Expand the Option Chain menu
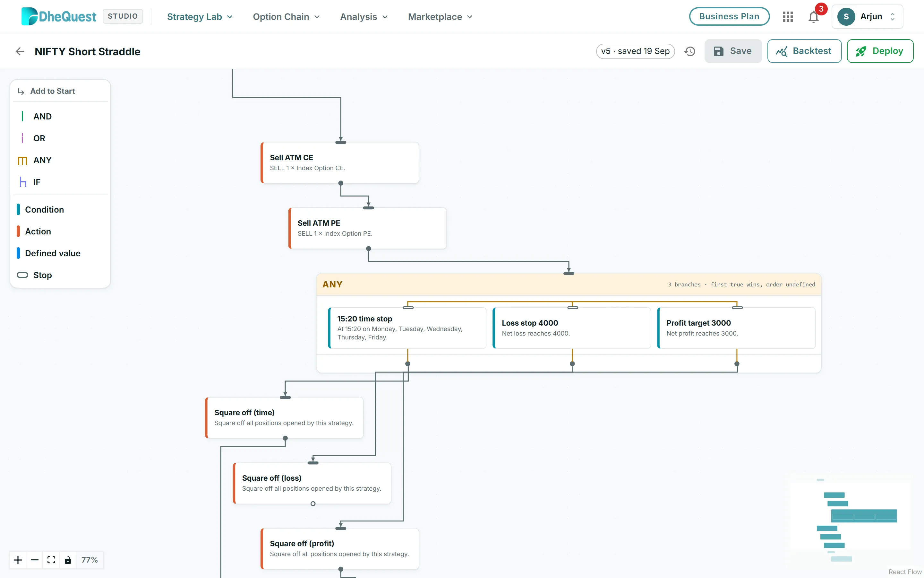Image resolution: width=924 pixels, height=578 pixels. [286, 17]
